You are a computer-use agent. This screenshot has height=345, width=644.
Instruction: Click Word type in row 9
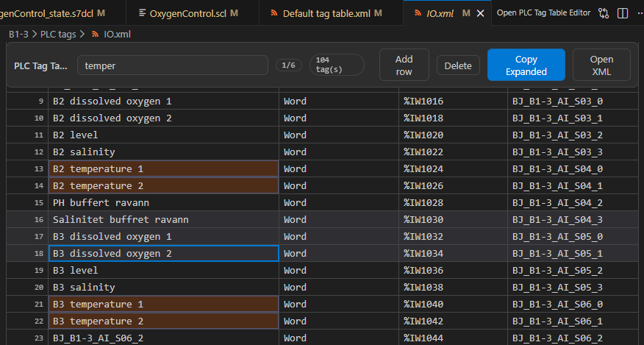[295, 102]
